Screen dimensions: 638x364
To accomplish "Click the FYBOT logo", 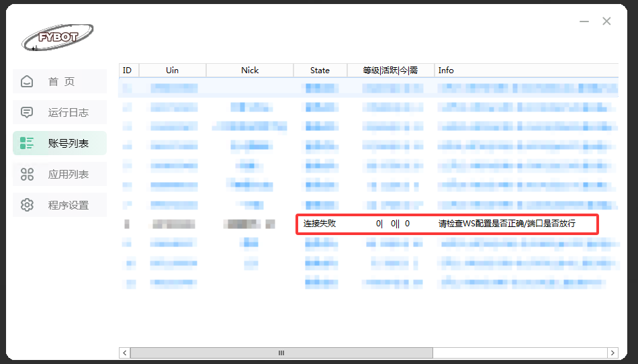I will [57, 38].
